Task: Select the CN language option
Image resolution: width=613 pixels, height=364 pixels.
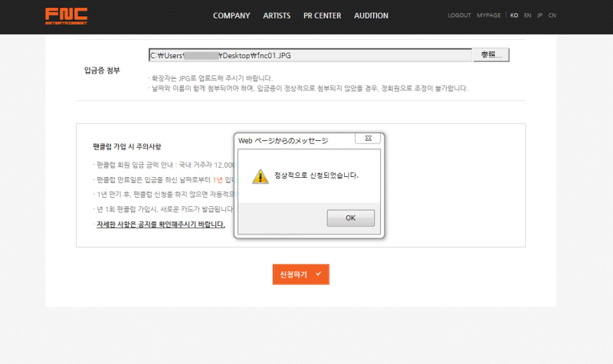Action: pyautogui.click(x=552, y=15)
